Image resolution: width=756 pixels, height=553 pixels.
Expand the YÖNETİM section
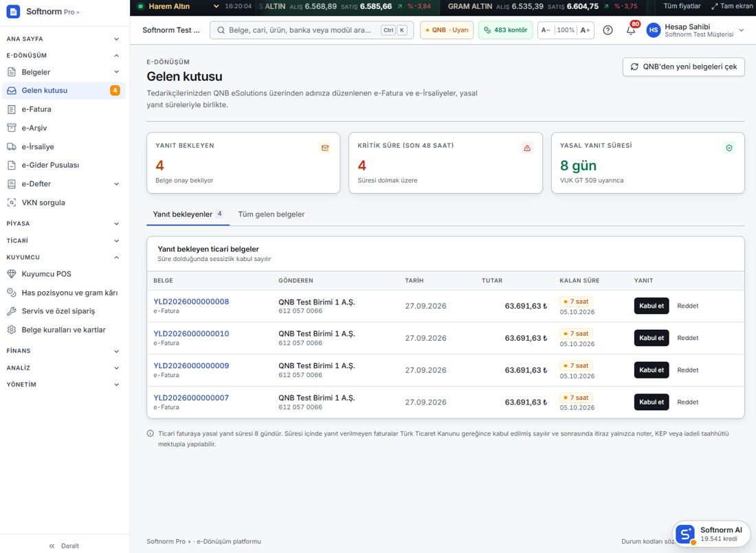[x=63, y=385]
